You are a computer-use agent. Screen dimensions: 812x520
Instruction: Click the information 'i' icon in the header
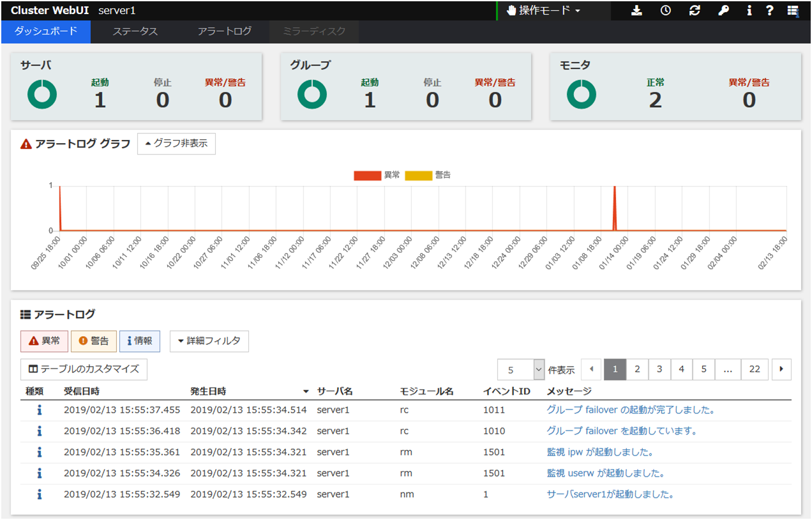click(749, 11)
